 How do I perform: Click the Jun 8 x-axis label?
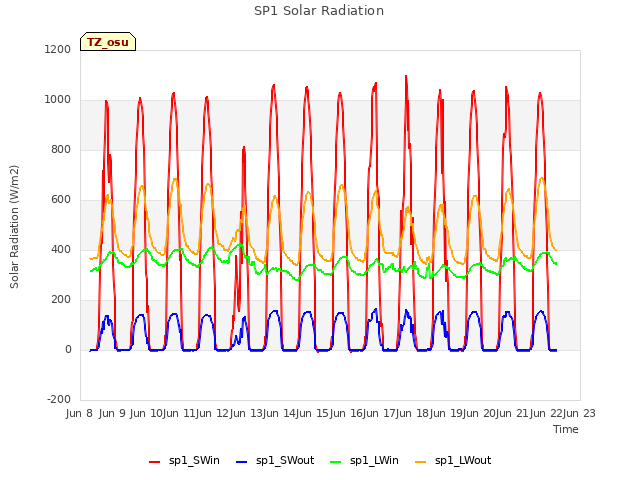click(79, 413)
